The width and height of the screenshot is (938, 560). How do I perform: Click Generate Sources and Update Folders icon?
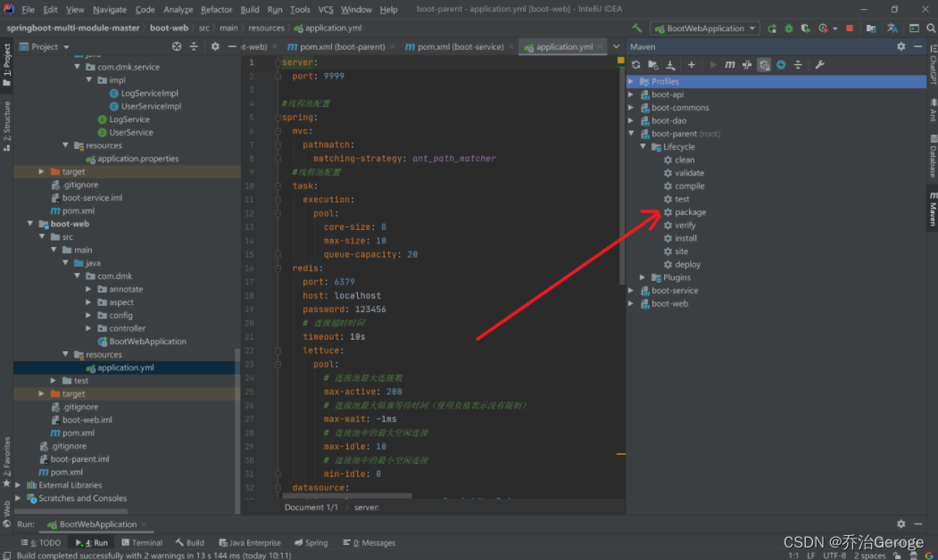point(653,64)
